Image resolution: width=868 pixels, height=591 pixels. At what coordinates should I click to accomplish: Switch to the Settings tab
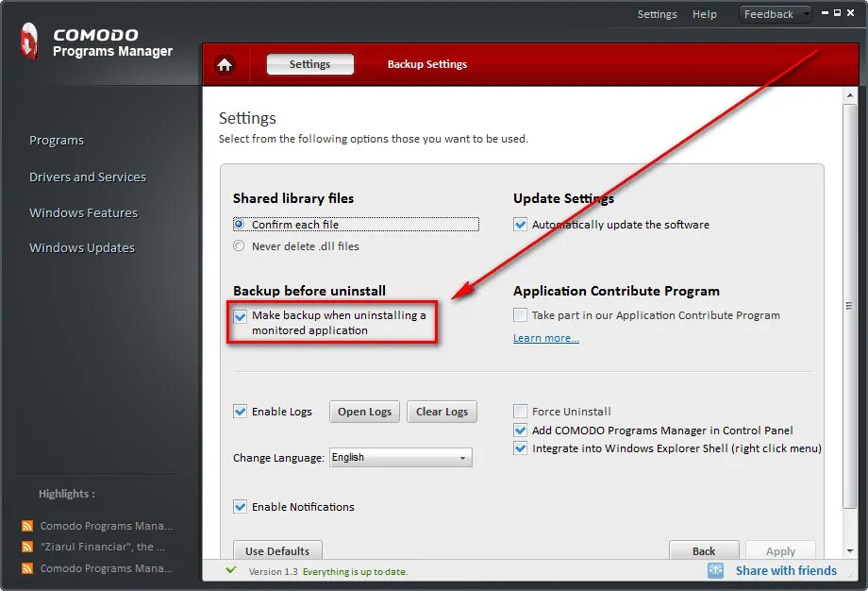click(310, 64)
